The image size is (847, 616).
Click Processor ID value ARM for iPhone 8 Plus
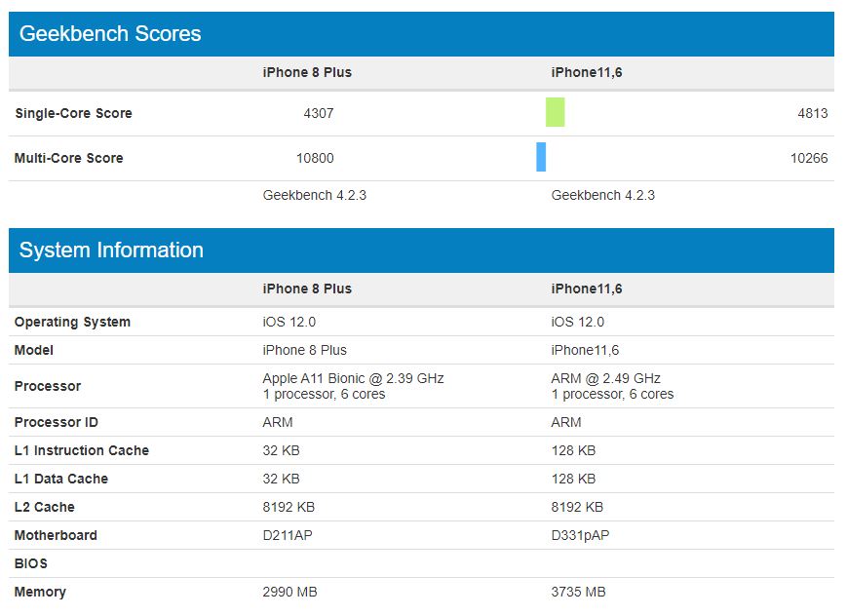[x=278, y=423]
